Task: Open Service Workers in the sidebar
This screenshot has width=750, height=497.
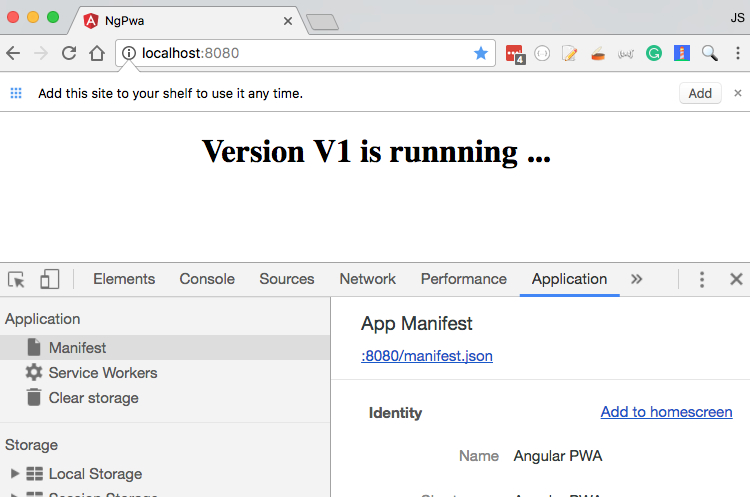Action: pyautogui.click(x=165, y=373)
